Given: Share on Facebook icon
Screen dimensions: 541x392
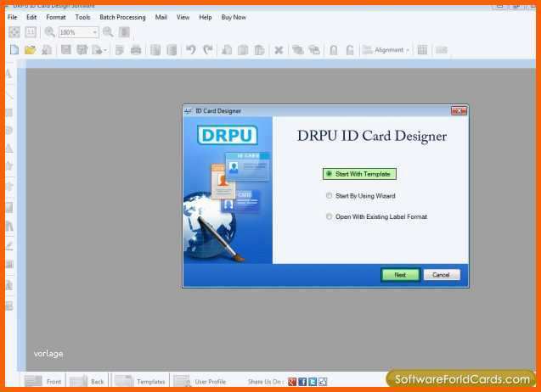Looking at the screenshot, I should [302, 381].
